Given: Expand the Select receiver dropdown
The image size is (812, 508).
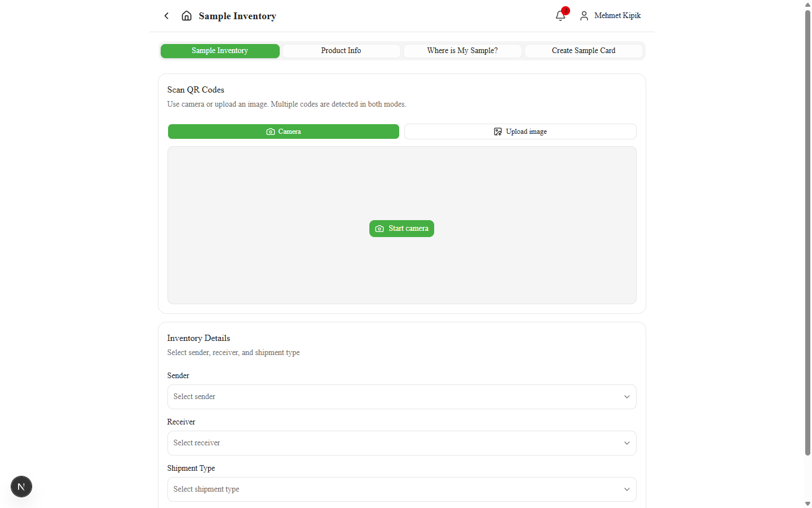Looking at the screenshot, I should click(x=402, y=443).
